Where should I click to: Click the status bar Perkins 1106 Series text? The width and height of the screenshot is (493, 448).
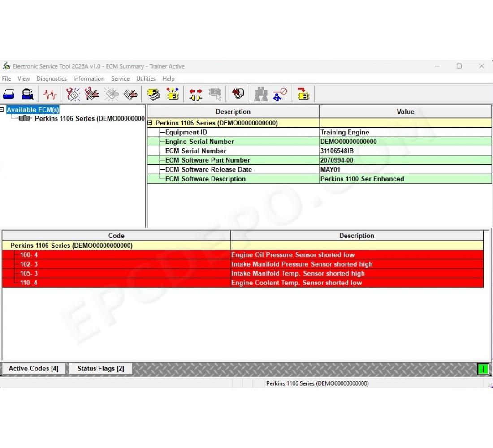[317, 383]
